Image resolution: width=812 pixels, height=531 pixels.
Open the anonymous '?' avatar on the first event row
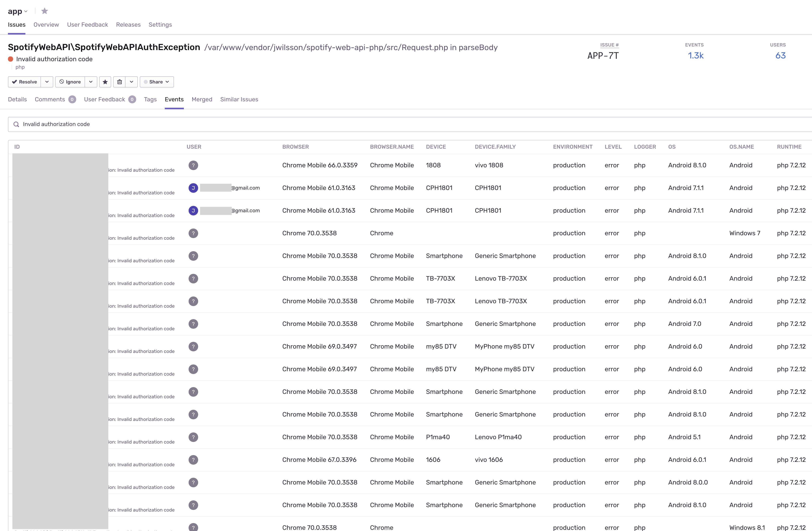coord(193,165)
